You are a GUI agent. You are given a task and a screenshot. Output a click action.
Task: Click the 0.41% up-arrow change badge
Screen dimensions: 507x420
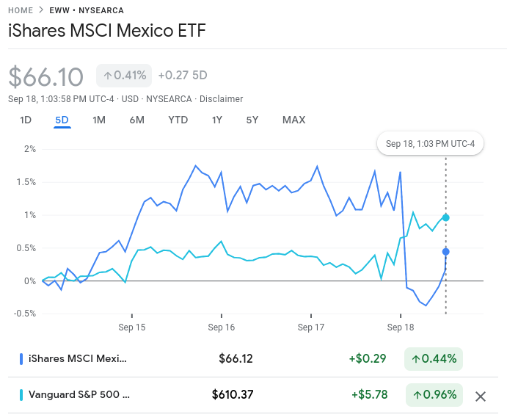click(x=124, y=76)
